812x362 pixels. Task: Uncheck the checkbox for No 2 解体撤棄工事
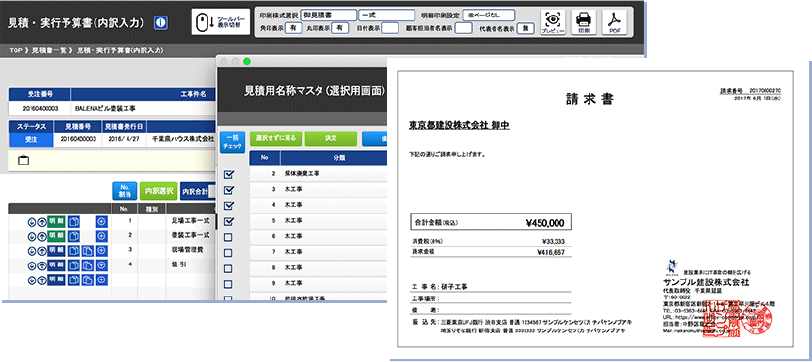coord(228,175)
